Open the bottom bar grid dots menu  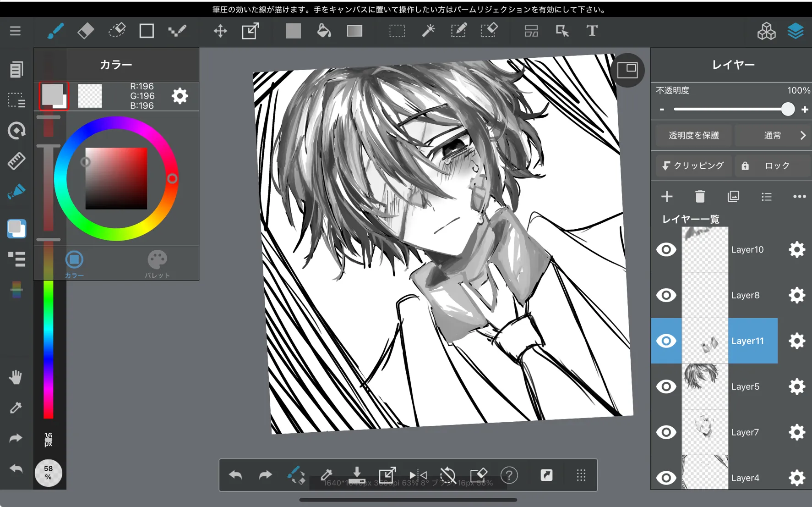581,475
